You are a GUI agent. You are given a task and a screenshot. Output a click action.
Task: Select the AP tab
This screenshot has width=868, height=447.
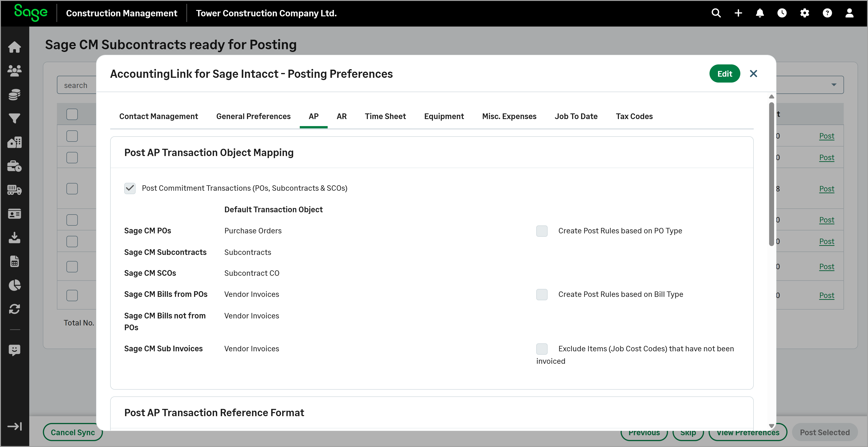tap(313, 116)
